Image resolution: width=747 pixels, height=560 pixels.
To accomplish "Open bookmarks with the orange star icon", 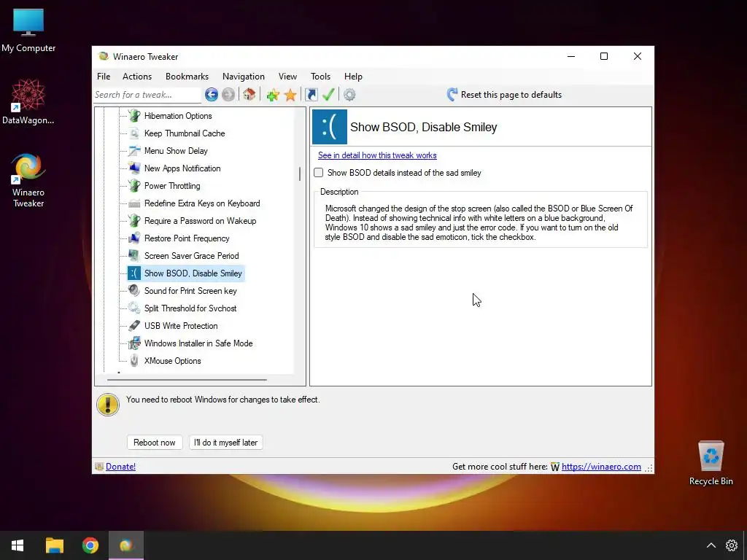I will click(290, 95).
